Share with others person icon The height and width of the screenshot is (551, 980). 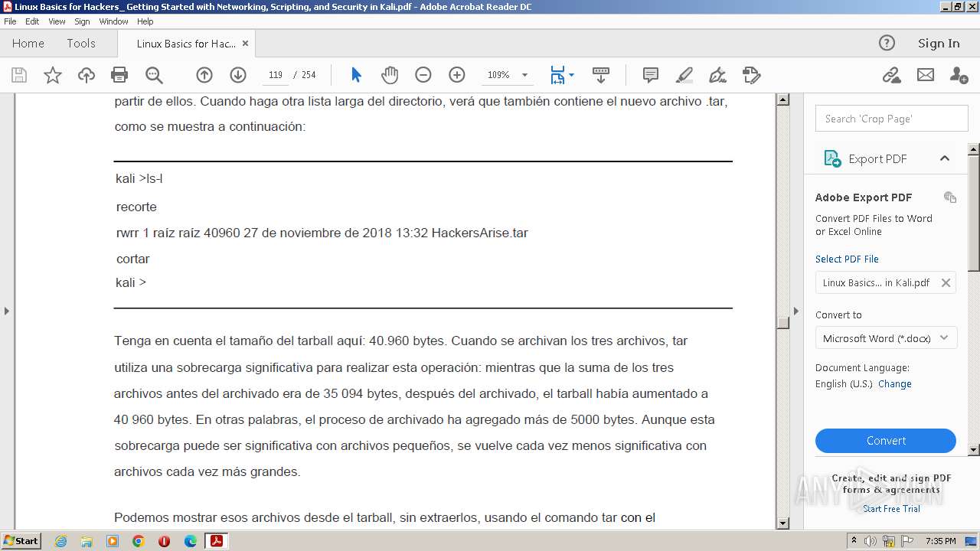click(959, 75)
